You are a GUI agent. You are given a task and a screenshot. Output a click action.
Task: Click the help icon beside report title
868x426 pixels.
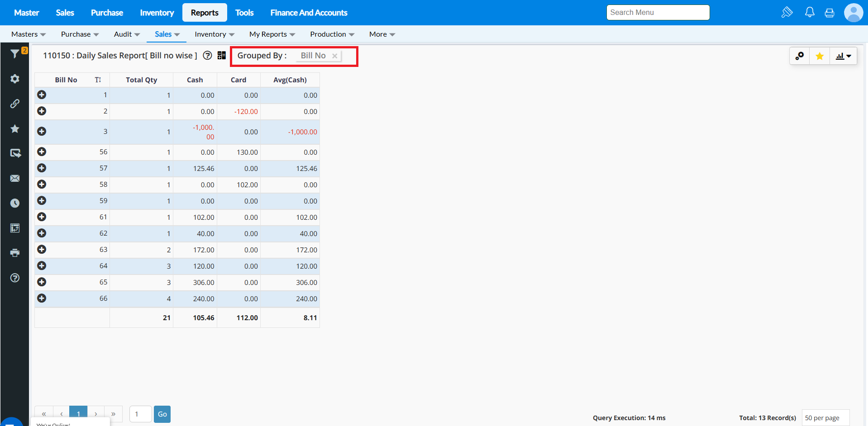(x=207, y=56)
